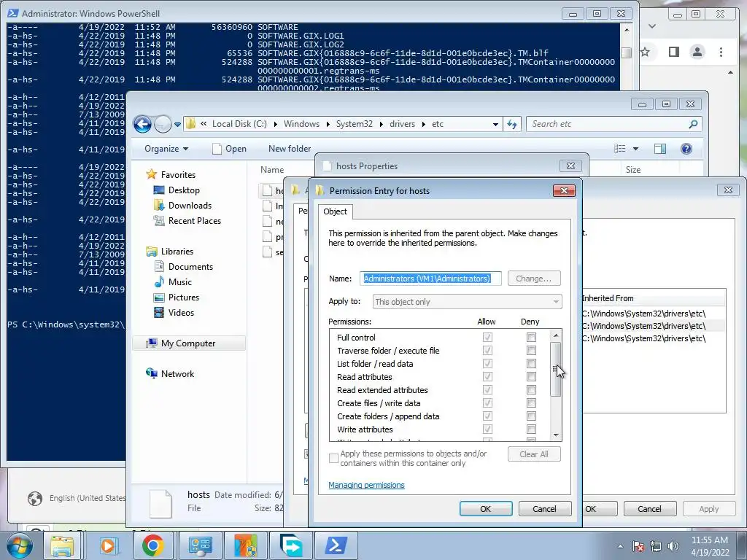
Task: Toggle Deny checkbox for Full control
Action: 531,337
